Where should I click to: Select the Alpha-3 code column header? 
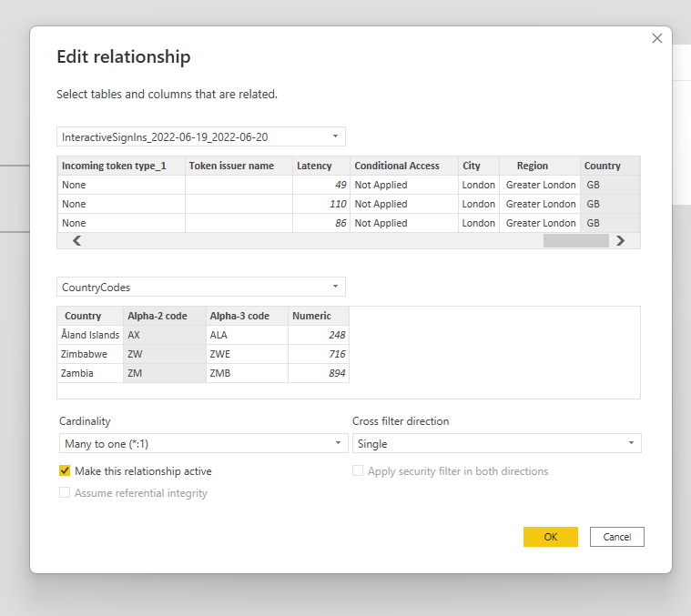(x=248, y=316)
